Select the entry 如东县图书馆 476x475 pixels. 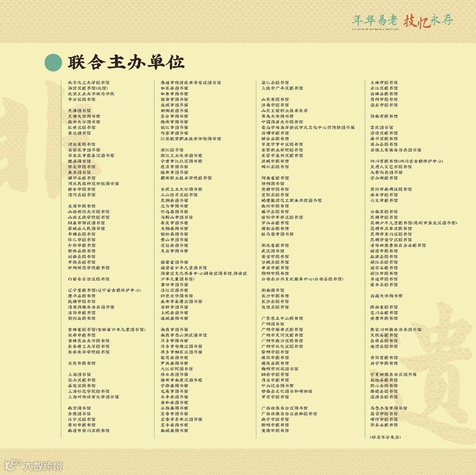pyautogui.click(x=175, y=88)
